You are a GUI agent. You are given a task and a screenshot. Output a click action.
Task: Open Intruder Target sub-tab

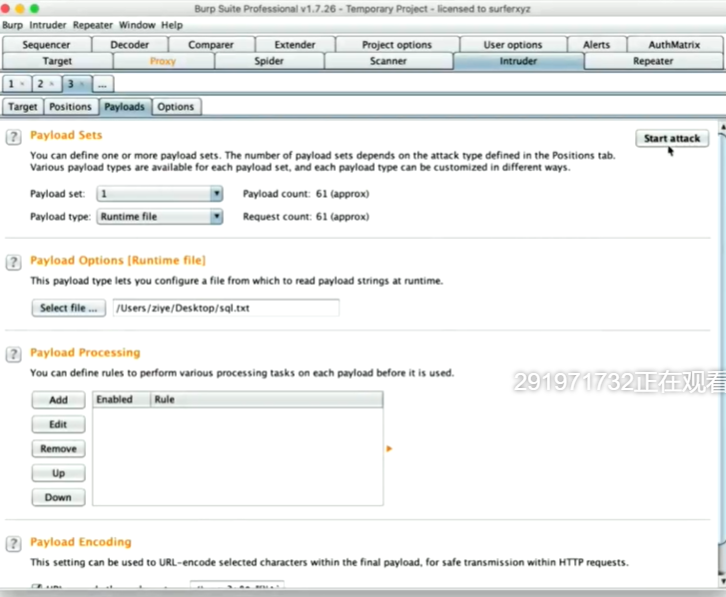coord(23,107)
